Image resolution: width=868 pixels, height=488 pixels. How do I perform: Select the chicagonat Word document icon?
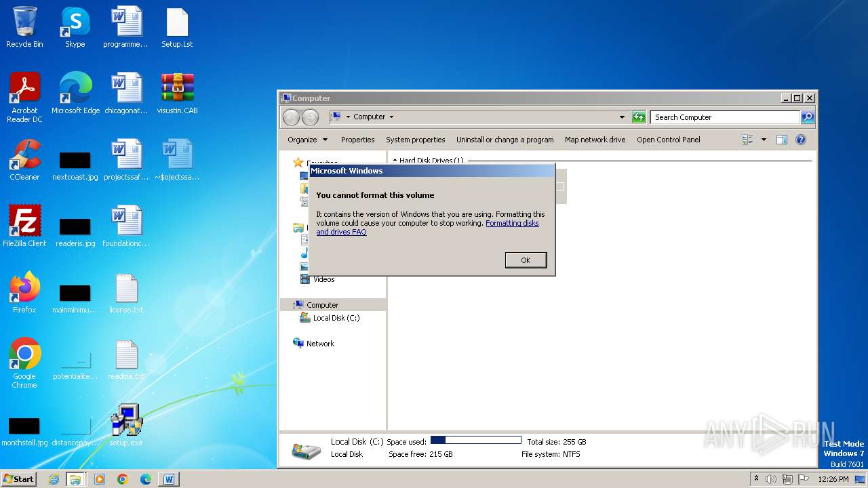tap(126, 94)
